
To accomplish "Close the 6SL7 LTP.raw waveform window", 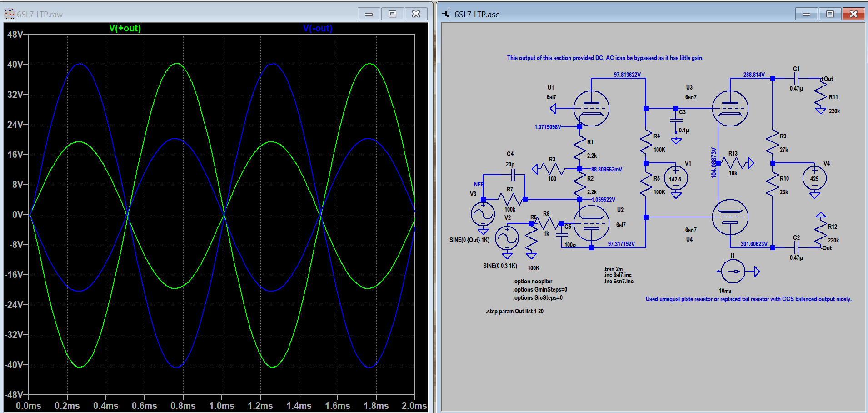I will click(416, 14).
